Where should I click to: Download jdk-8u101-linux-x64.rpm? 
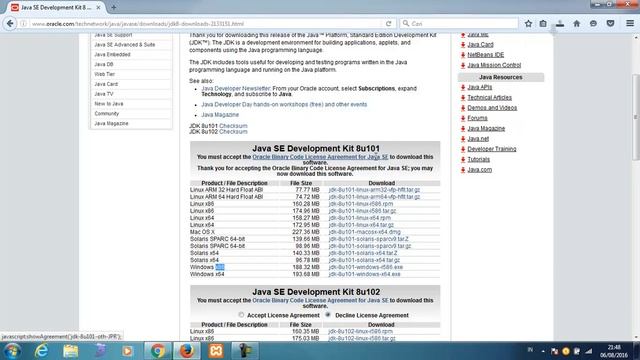coord(360,218)
